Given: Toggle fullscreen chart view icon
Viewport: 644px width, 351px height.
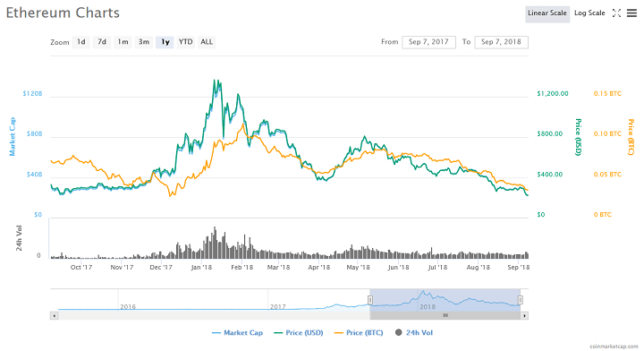Looking at the screenshot, I should click(616, 13).
